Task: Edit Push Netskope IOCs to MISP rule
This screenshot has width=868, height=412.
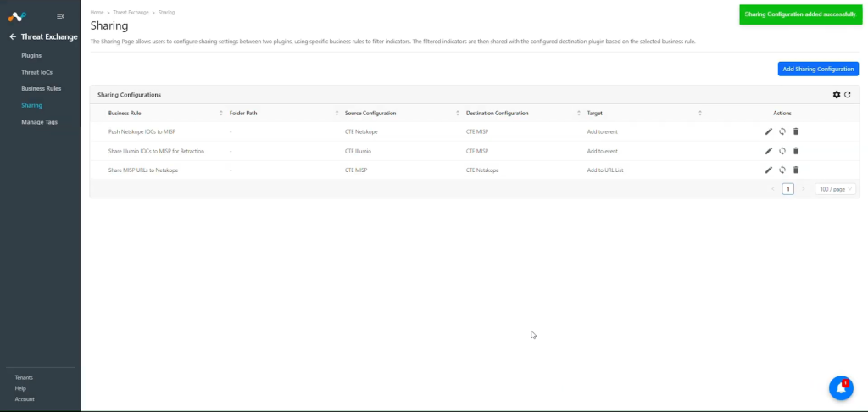Action: (768, 131)
